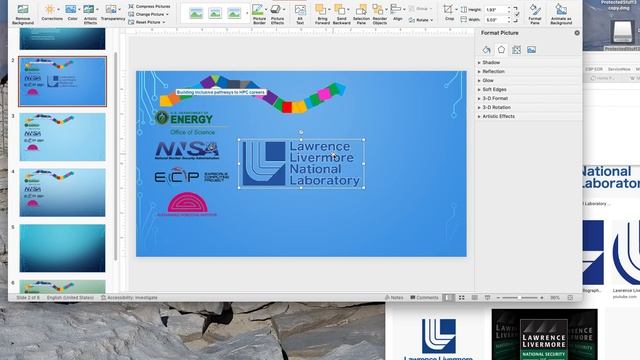Click Compress Pictures

[x=149, y=7]
